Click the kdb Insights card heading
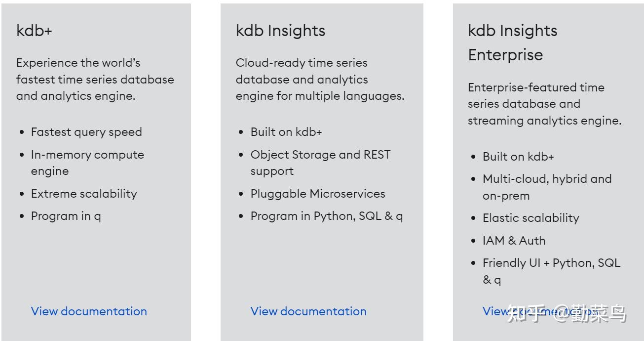Viewport: 644px width, 341px height. pyautogui.click(x=280, y=31)
